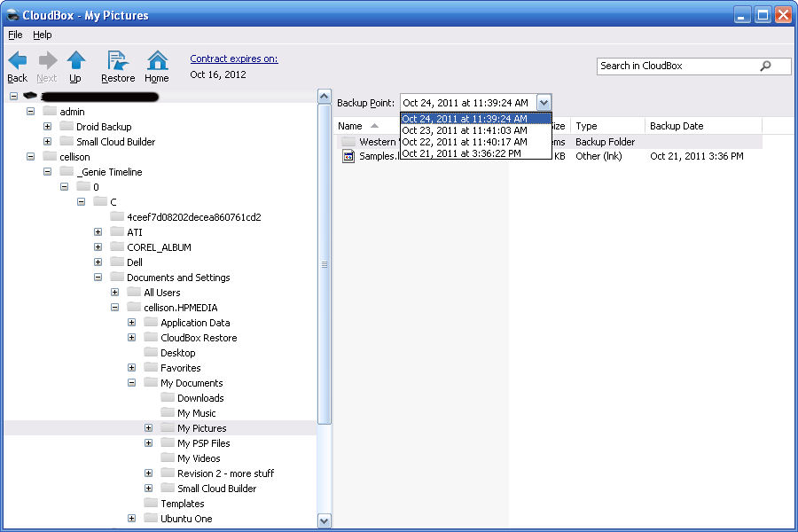Select the C folder in tree
Screen dimensions: 798x532
pyautogui.click(x=113, y=202)
